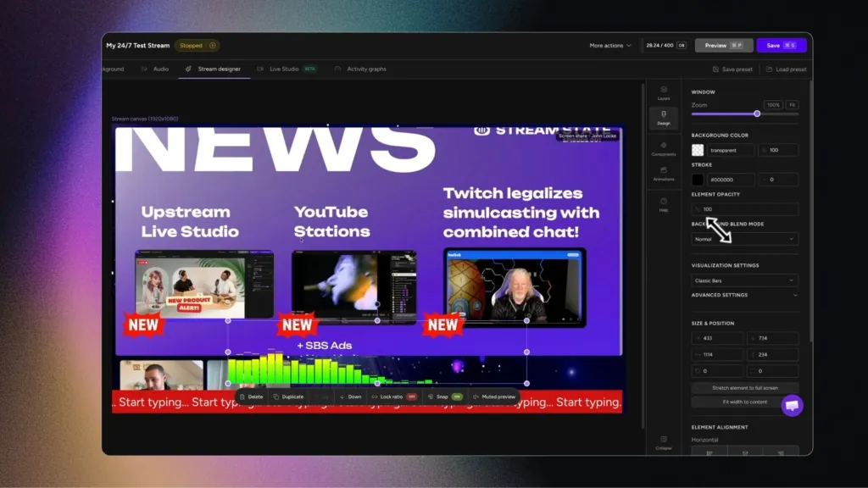The image size is (868, 488).
Task: Click the My 24/7 Test Stream title
Action: coord(138,46)
